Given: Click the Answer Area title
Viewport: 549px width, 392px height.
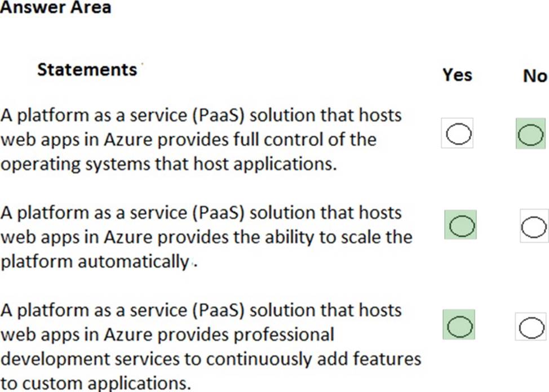Looking at the screenshot, I should (56, 8).
